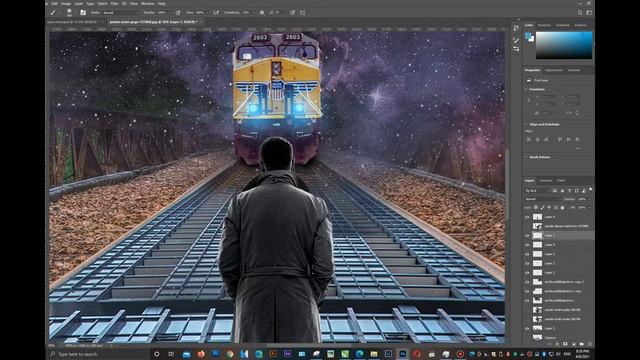Switch to the Channels tab
Image resolution: width=640 pixels, height=360 pixels.
pos(546,180)
